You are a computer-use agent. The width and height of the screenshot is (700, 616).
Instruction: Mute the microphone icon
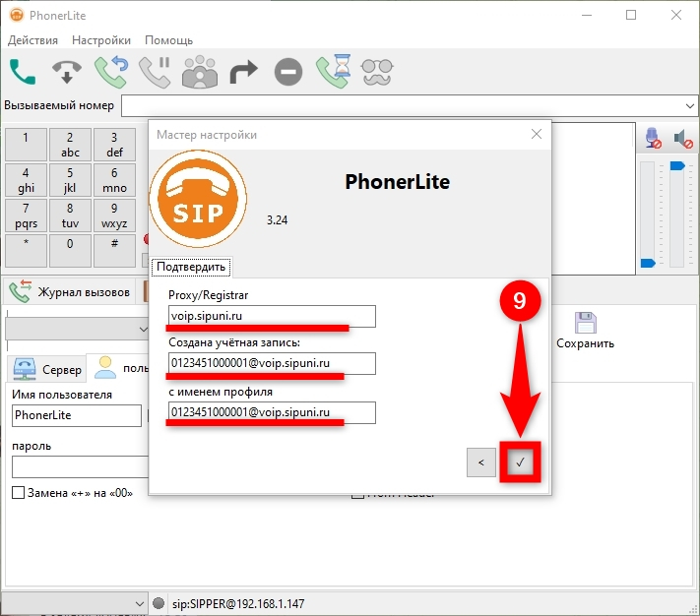click(x=653, y=138)
